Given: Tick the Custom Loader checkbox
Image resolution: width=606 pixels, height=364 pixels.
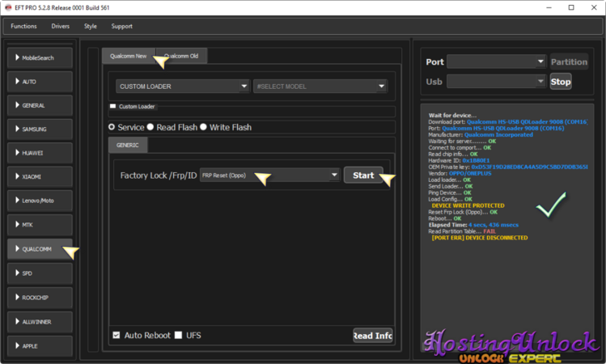Looking at the screenshot, I should (113, 106).
